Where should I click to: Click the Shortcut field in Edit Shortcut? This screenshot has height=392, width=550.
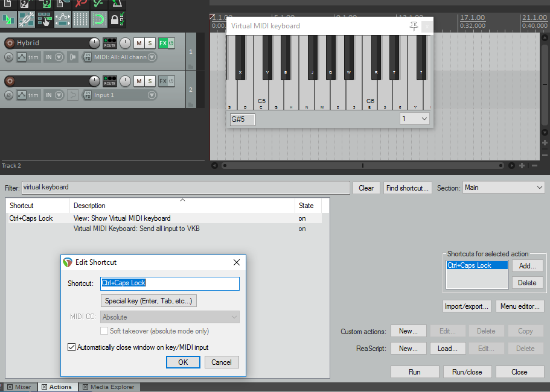coord(170,283)
